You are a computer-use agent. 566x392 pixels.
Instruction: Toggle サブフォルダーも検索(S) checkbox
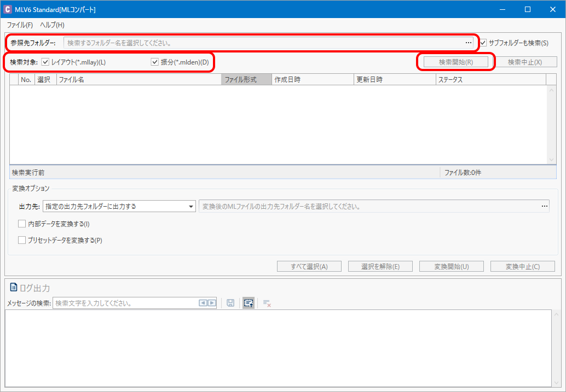pos(483,43)
